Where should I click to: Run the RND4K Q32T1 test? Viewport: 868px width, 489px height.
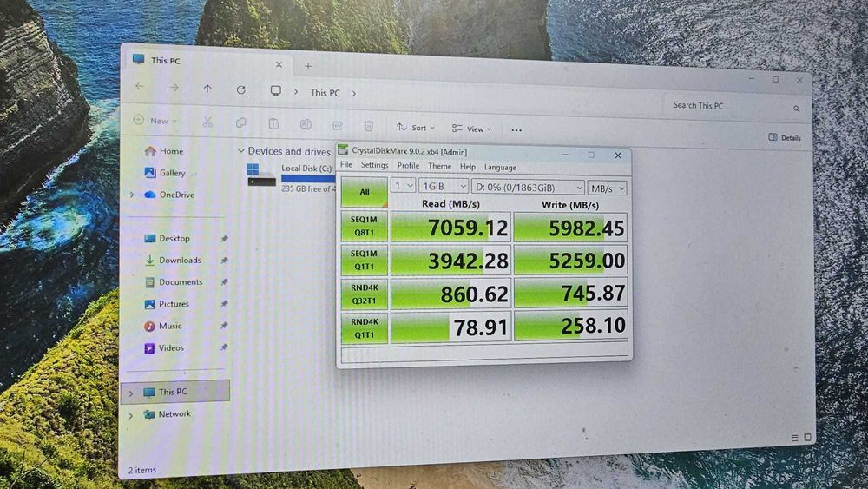364,294
